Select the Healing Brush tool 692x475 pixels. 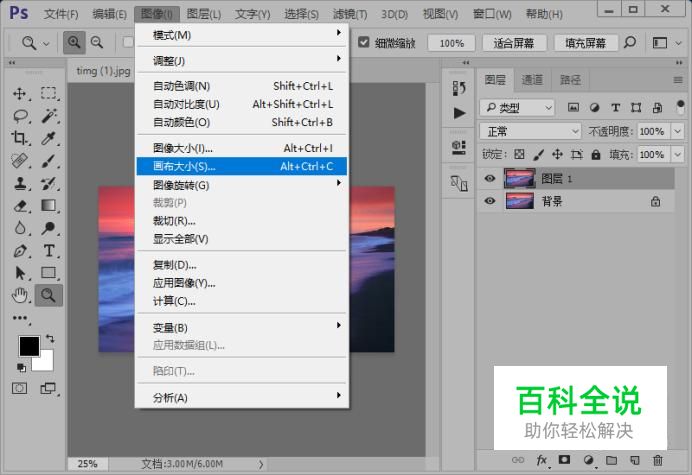(x=20, y=160)
